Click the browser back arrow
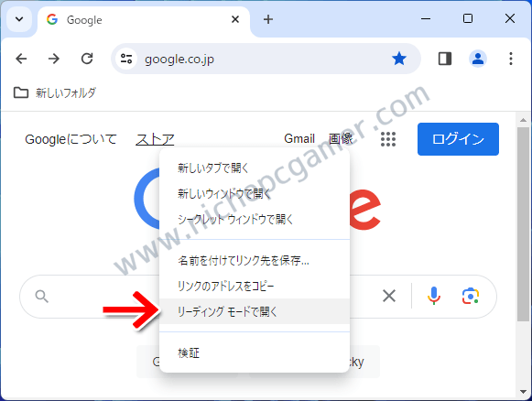Screen dimensions: 532x401 [x=21, y=59]
